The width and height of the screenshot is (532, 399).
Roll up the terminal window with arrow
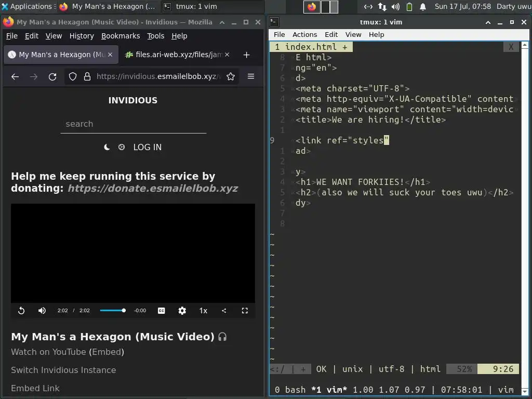(x=488, y=22)
